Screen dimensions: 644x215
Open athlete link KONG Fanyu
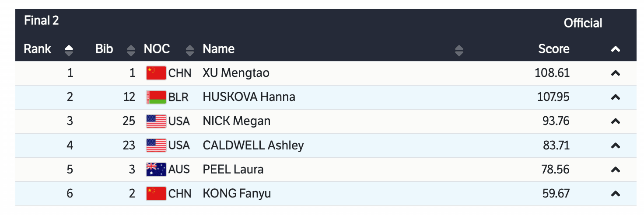(x=237, y=193)
